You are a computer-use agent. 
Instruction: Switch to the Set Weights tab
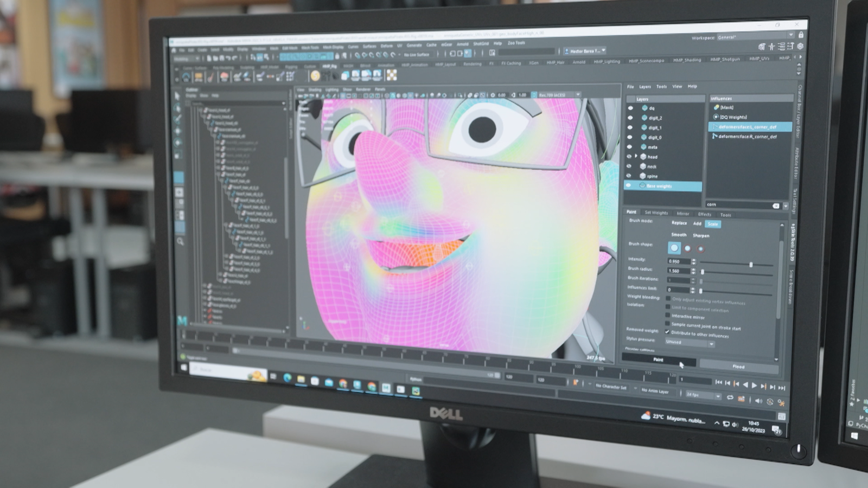click(x=656, y=213)
